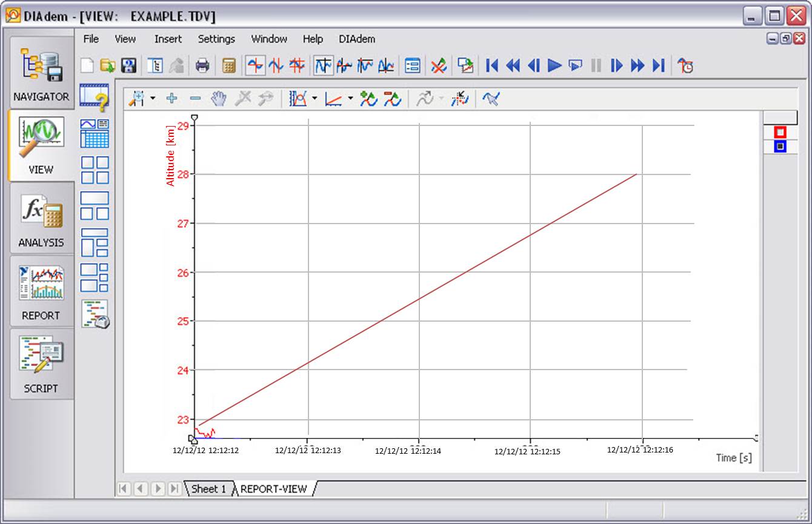Click the curve pointer selection icon
The width and height of the screenshot is (812, 524).
pyautogui.click(x=491, y=99)
